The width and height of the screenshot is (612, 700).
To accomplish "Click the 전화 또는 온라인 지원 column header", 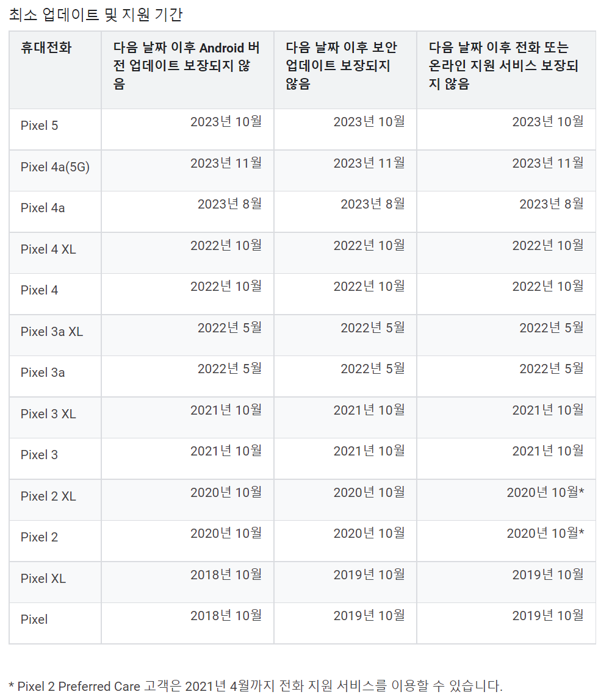I will [503, 66].
